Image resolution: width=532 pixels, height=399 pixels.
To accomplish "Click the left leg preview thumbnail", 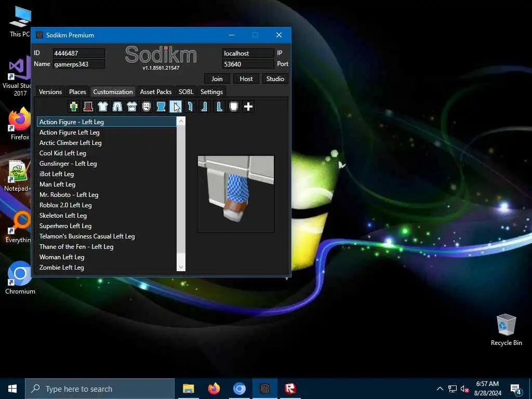I will coord(236,194).
